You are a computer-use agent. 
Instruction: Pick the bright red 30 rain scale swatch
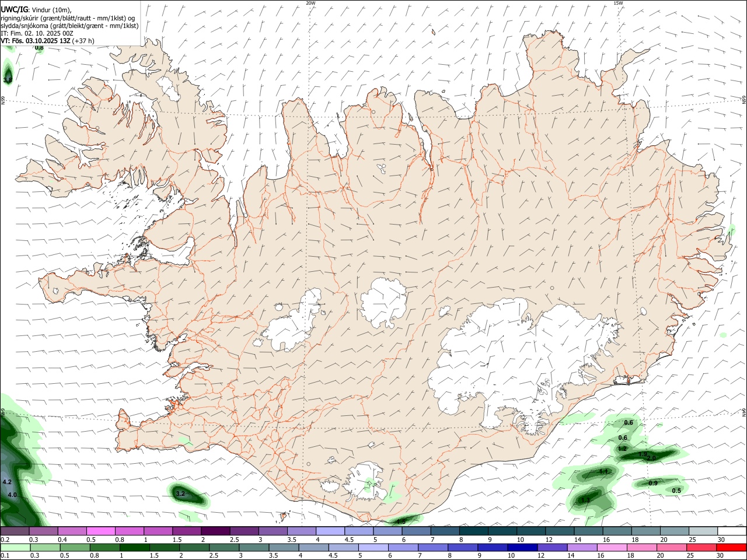(x=731, y=548)
